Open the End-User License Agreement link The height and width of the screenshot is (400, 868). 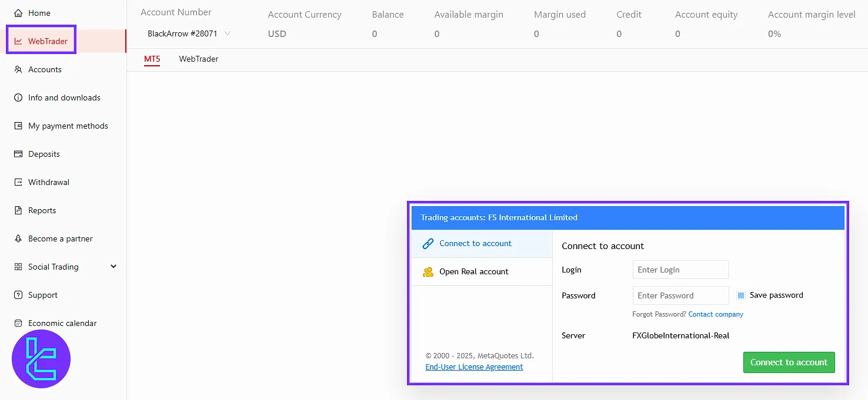click(x=474, y=367)
